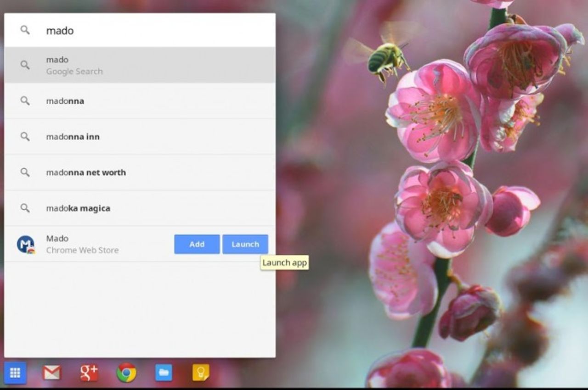Open the apps grid launcher icon
Image resolution: width=588 pixels, height=390 pixels.
15,373
